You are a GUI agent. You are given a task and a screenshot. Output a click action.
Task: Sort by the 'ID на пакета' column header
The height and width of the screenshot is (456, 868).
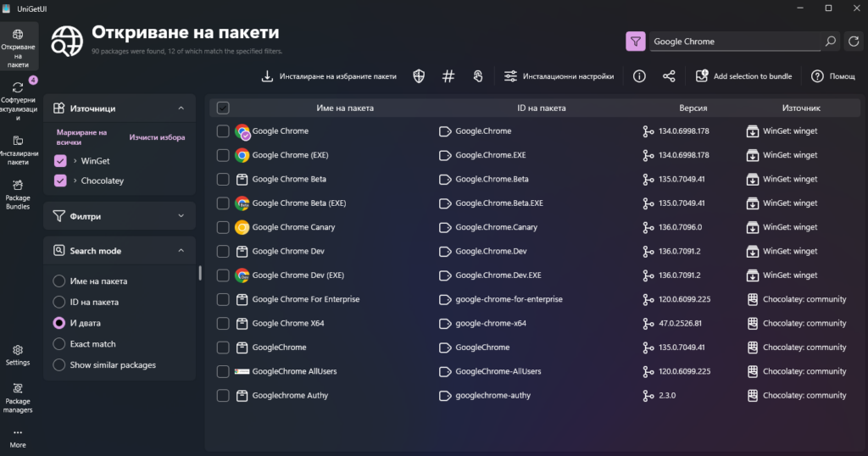point(542,108)
